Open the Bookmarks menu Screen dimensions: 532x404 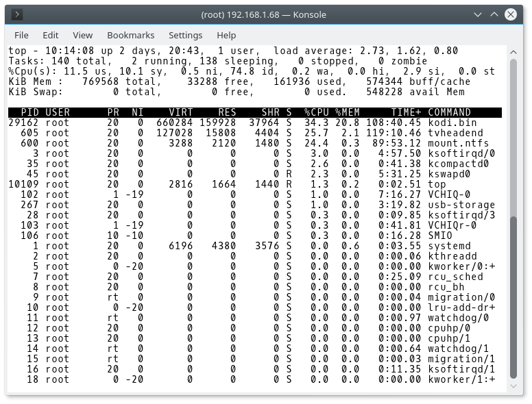pos(130,35)
